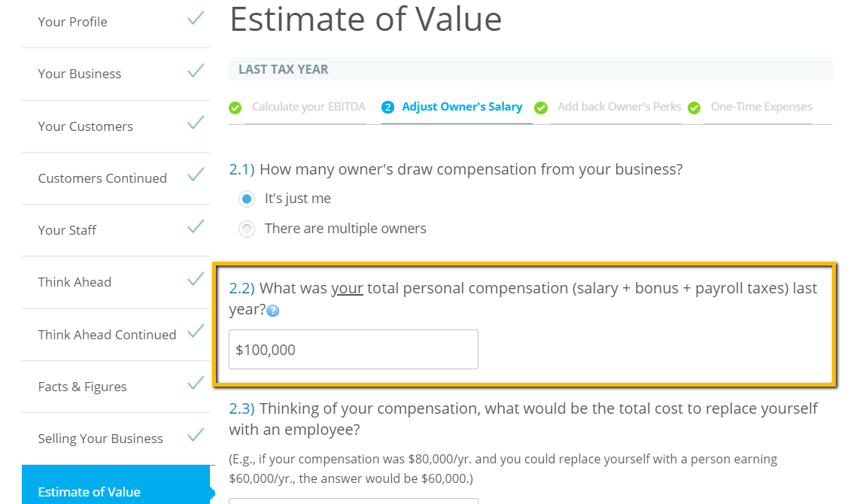Open the Your Staff sidebar item

[116, 230]
